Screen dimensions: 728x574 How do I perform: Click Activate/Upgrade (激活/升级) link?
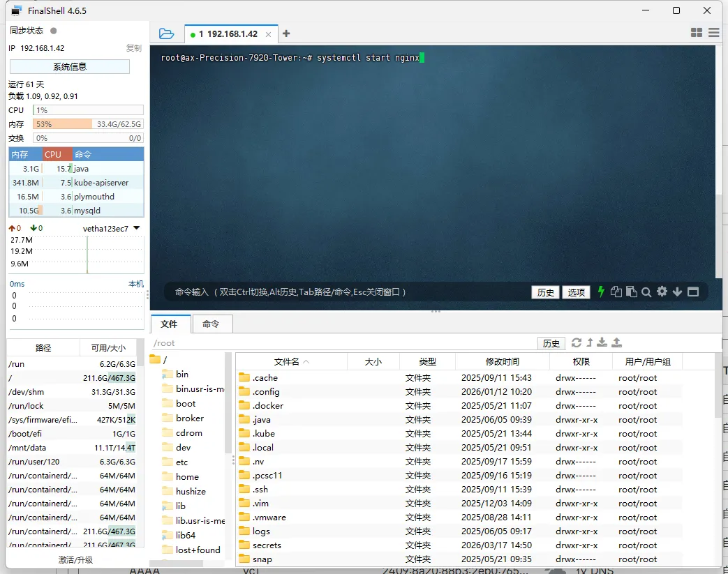click(x=75, y=559)
